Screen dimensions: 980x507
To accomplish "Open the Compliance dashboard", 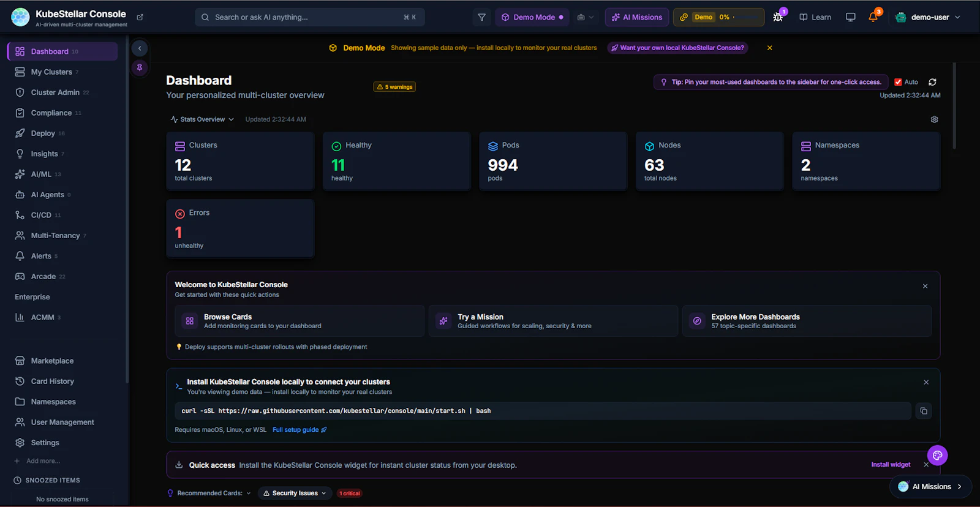I will tap(62, 113).
